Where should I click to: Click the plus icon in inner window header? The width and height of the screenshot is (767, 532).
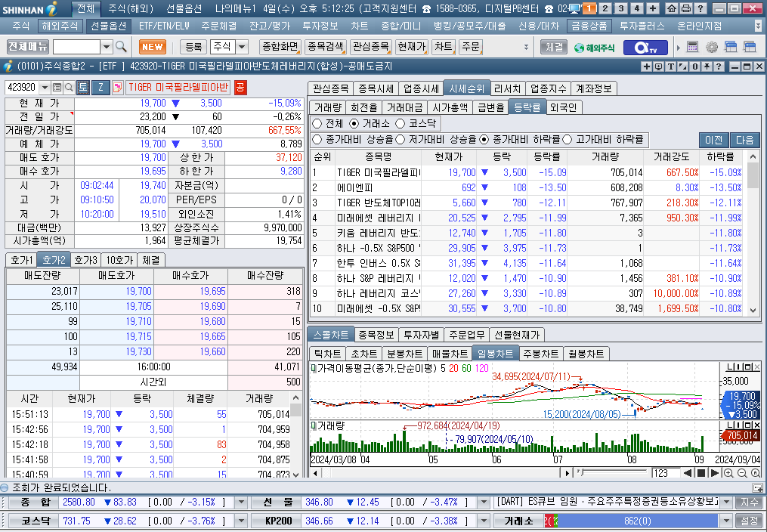pyautogui.click(x=647, y=66)
